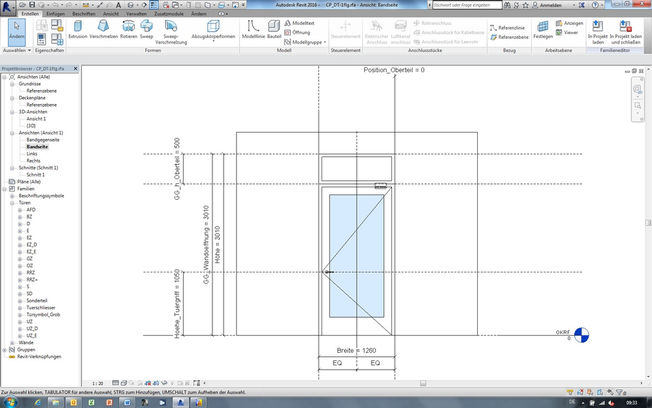
Task: Switch to the Zusatzmodule tab
Action: tap(169, 14)
